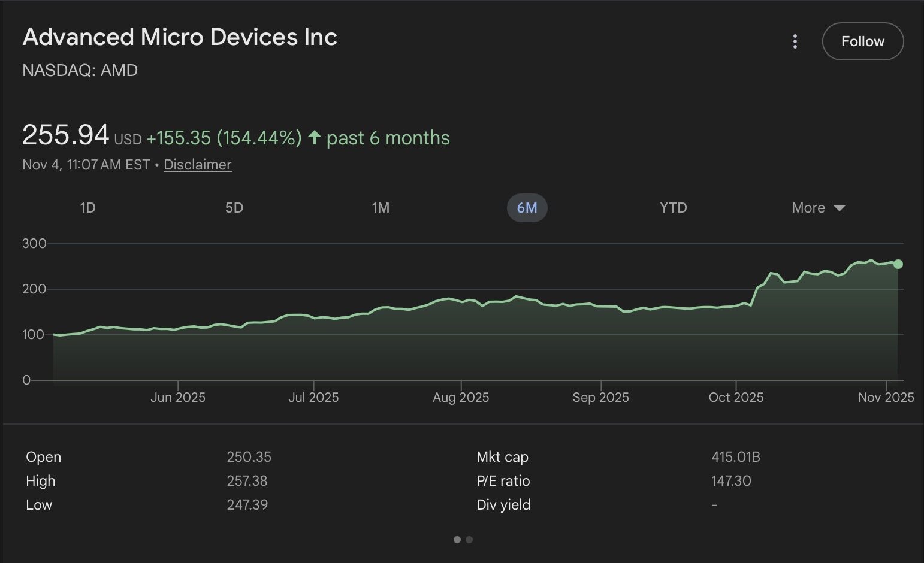Click the Aug 2025 axis label
Viewport: 924px width, 563px height.
coord(461,397)
